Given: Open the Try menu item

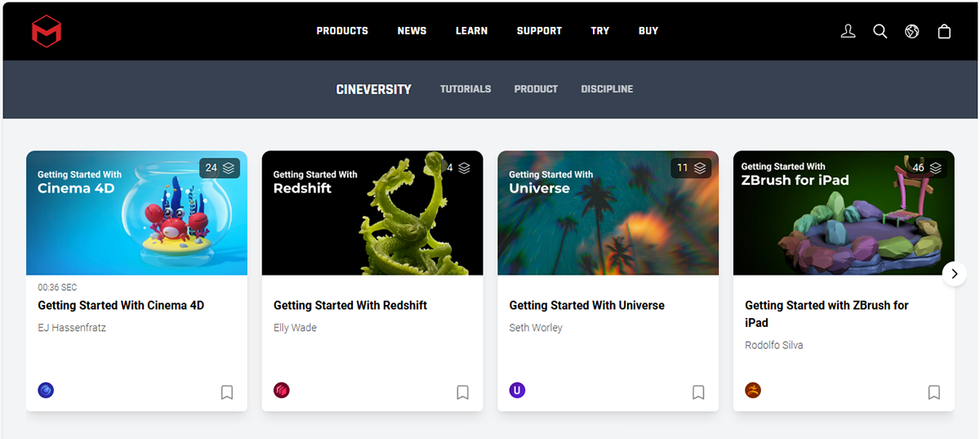Looking at the screenshot, I should 600,31.
